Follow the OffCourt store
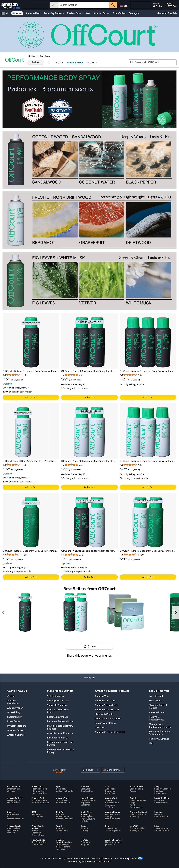179x868 pixels. point(35,62)
